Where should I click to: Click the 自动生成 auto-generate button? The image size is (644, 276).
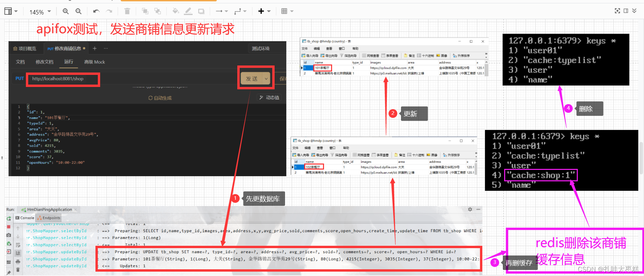point(160,98)
